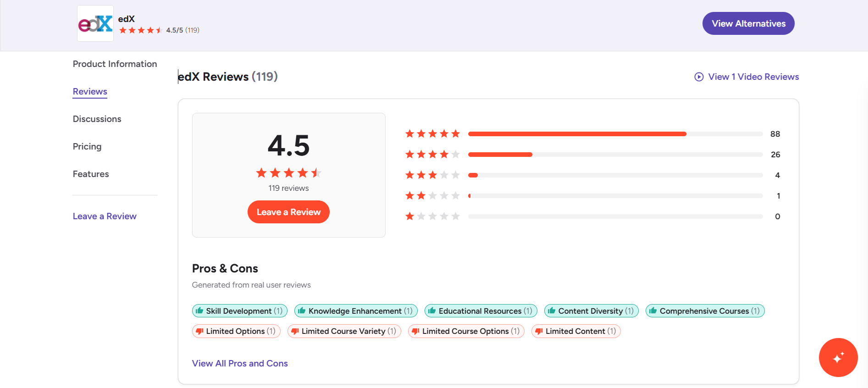Screen dimensions: 868x388
Task: Filter by the three-star rating bar
Action: (615, 175)
